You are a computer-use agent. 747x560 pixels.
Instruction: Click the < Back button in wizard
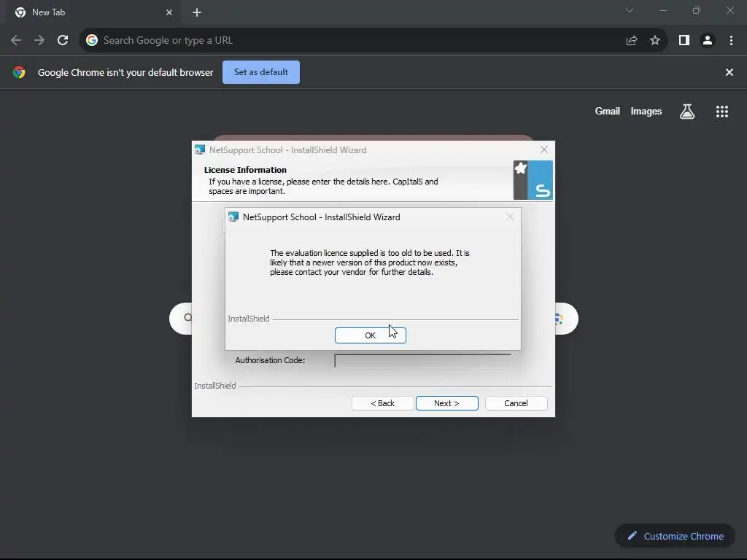[x=382, y=403]
